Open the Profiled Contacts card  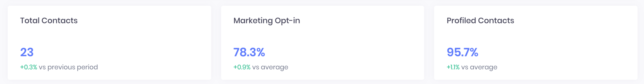[x=536, y=43]
